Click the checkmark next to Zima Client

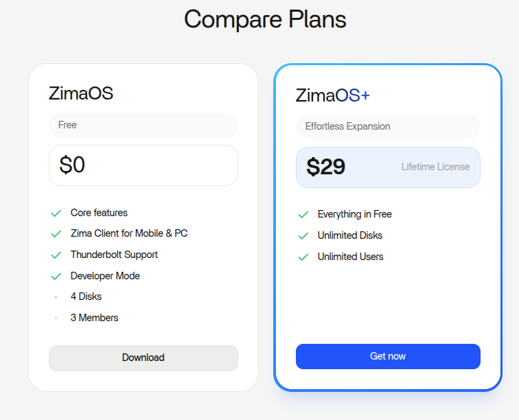pos(56,234)
